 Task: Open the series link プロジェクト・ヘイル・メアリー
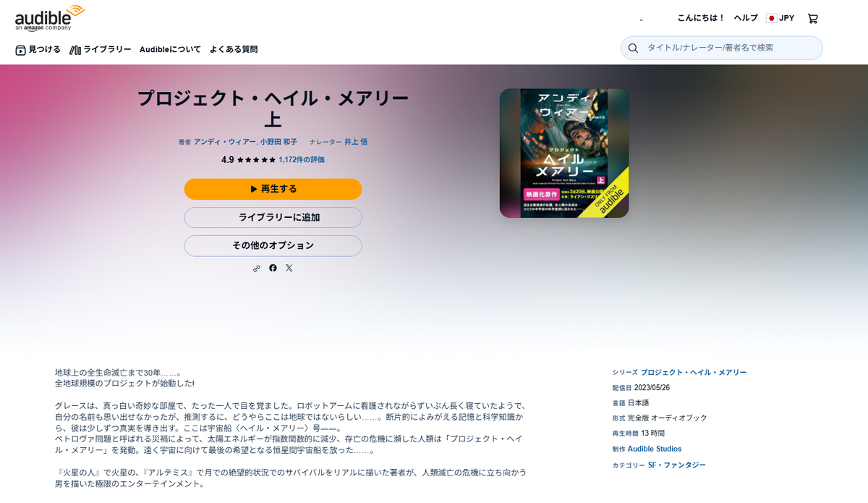pyautogui.click(x=694, y=372)
